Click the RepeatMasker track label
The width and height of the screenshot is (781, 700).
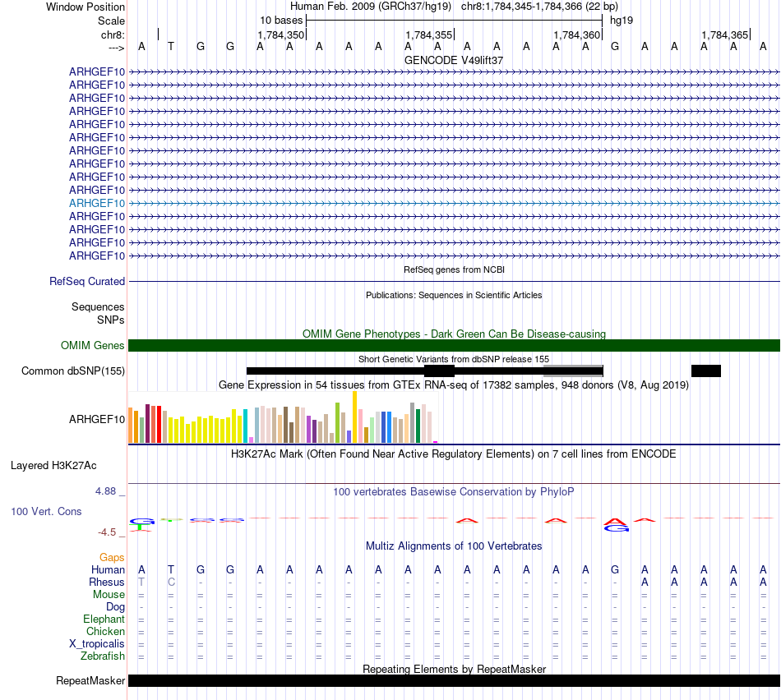(x=90, y=680)
